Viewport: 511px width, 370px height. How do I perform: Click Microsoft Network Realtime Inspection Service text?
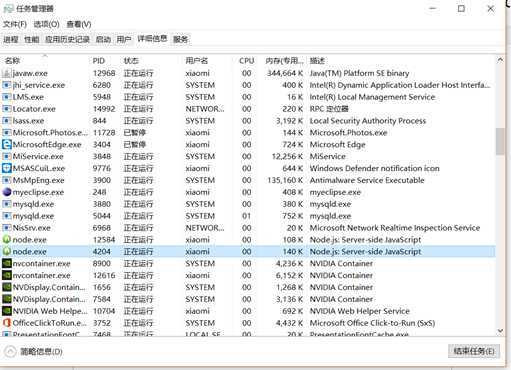tap(395, 228)
